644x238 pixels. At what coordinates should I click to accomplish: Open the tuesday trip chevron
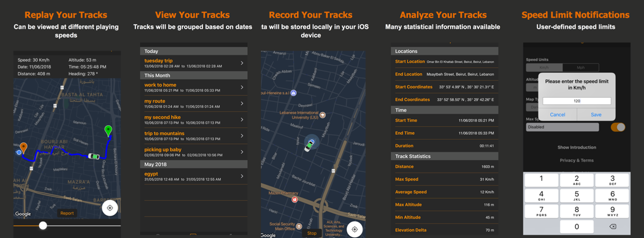(242, 63)
